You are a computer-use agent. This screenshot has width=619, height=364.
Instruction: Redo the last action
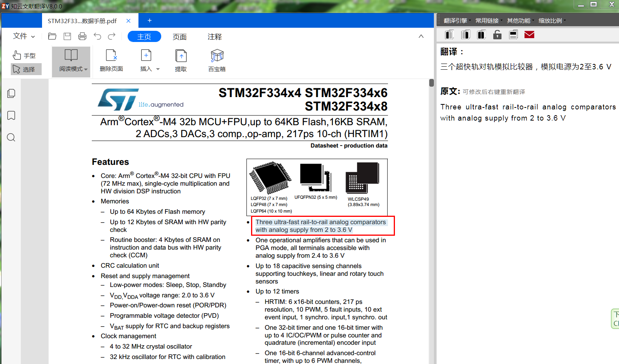point(112,36)
